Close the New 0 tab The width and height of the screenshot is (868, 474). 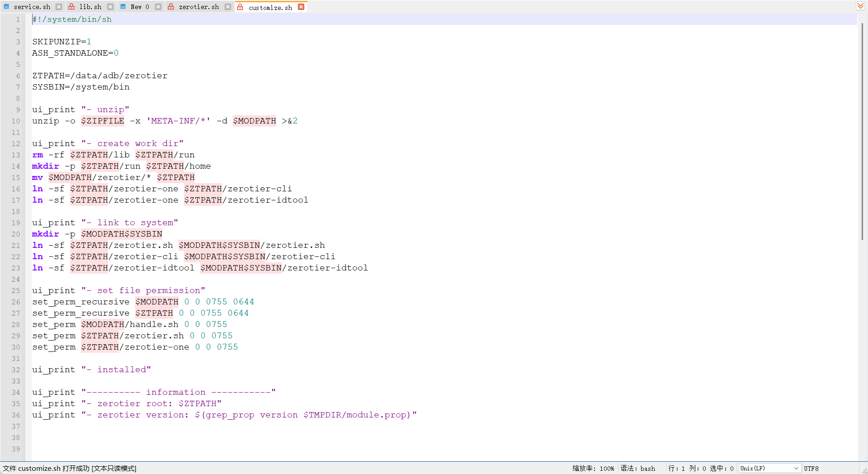pos(158,7)
